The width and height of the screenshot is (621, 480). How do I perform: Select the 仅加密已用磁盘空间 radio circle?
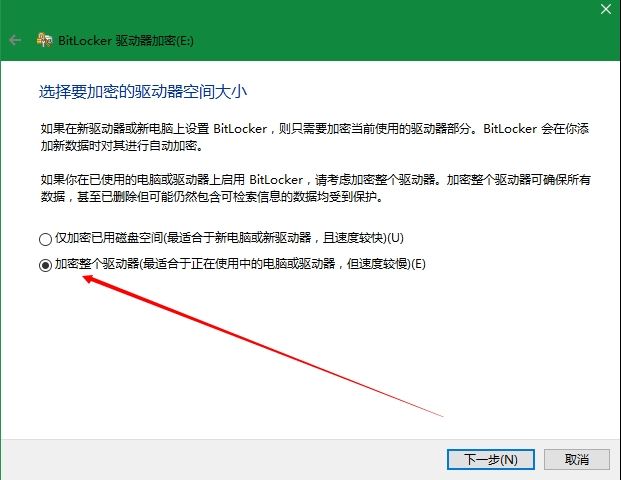click(x=45, y=239)
